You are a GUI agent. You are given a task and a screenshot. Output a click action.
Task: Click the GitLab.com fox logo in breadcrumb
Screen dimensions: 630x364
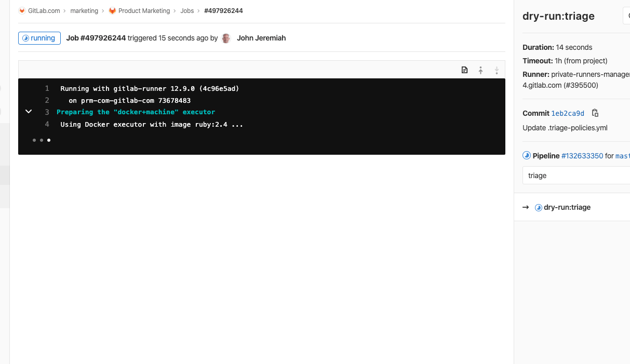click(22, 11)
